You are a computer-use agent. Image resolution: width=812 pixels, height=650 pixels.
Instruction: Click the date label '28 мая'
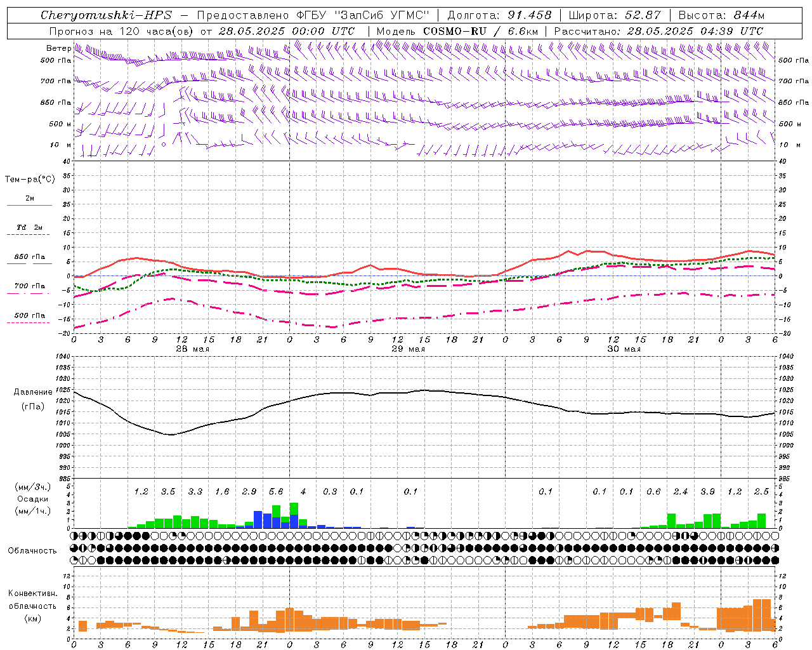pos(192,349)
